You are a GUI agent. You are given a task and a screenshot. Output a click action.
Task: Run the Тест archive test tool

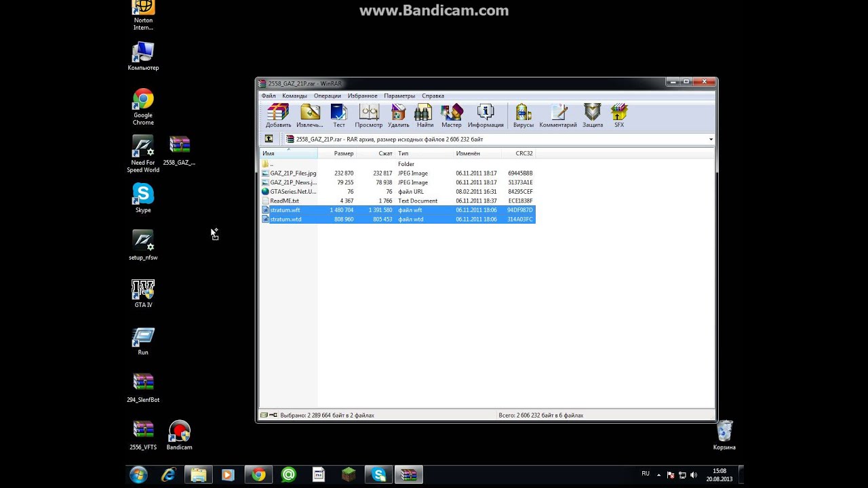click(339, 115)
